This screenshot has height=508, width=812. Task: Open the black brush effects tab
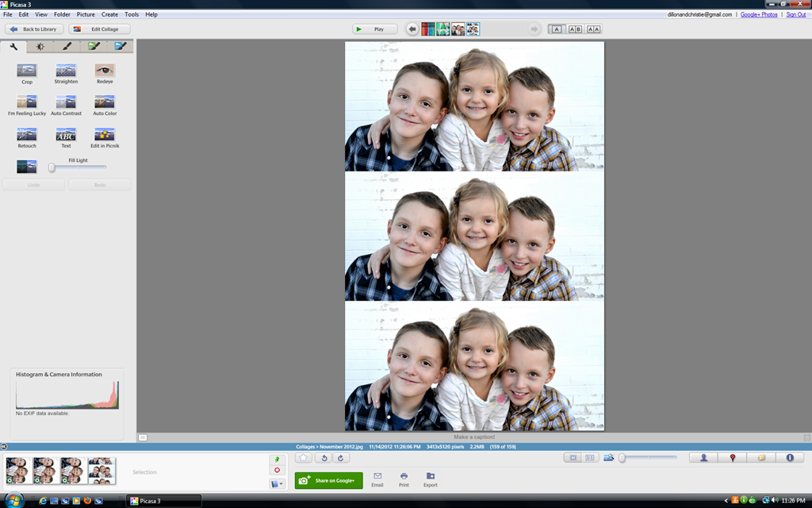67,47
